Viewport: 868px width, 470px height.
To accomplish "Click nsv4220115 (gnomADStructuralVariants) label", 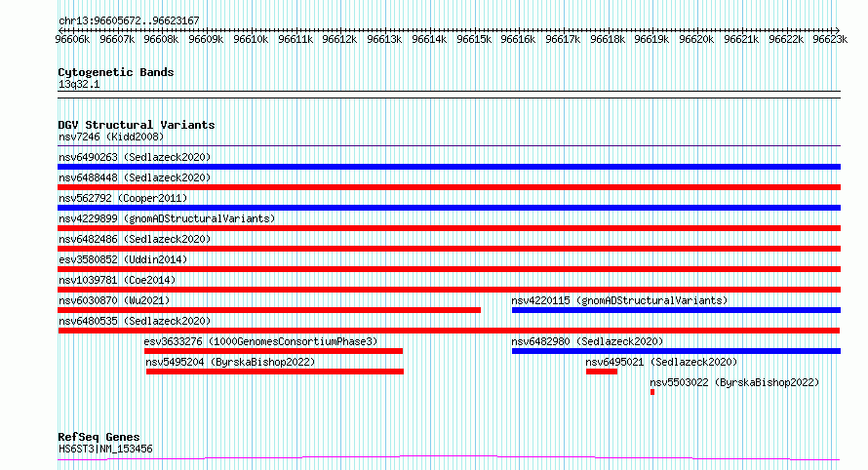I will 619,300.
